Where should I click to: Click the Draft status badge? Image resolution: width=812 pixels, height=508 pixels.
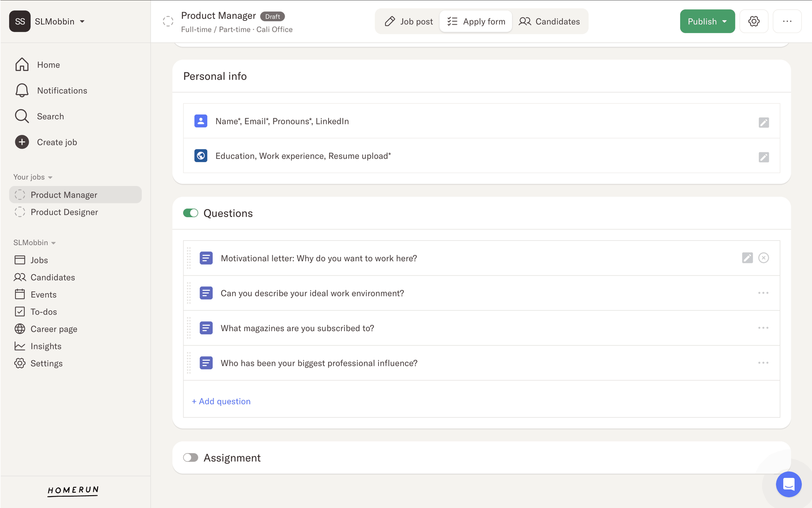tap(272, 17)
